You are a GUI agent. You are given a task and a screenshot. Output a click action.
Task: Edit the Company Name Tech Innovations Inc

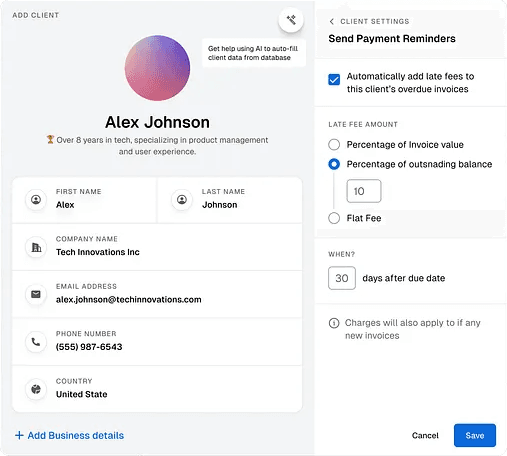tap(157, 247)
